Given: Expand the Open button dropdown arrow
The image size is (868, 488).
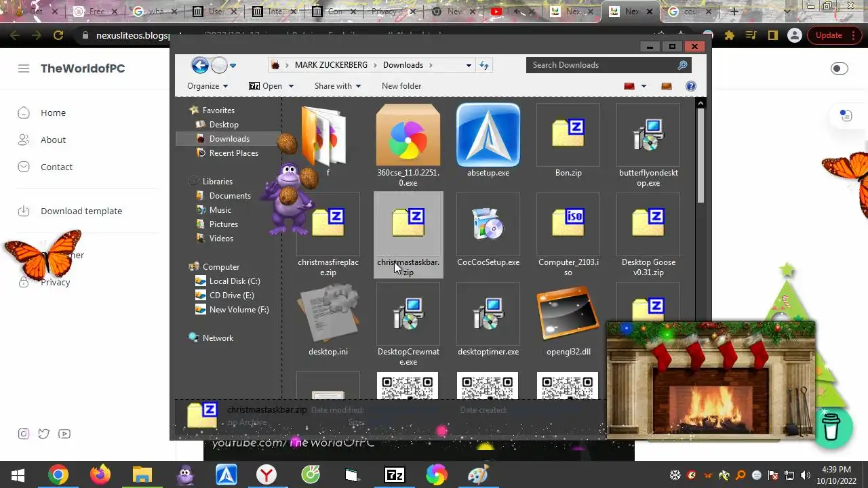Looking at the screenshot, I should [291, 86].
